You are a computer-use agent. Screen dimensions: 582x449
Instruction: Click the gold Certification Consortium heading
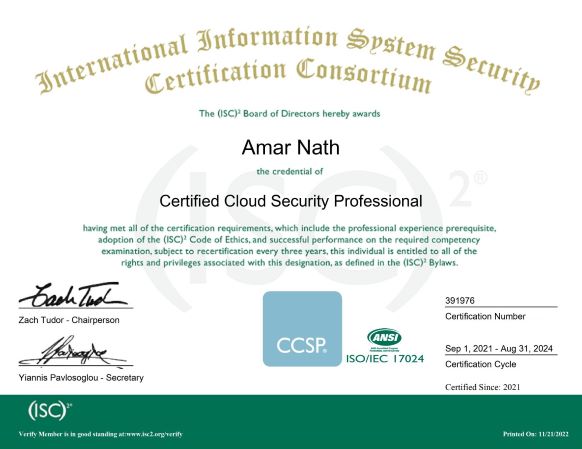(x=288, y=76)
